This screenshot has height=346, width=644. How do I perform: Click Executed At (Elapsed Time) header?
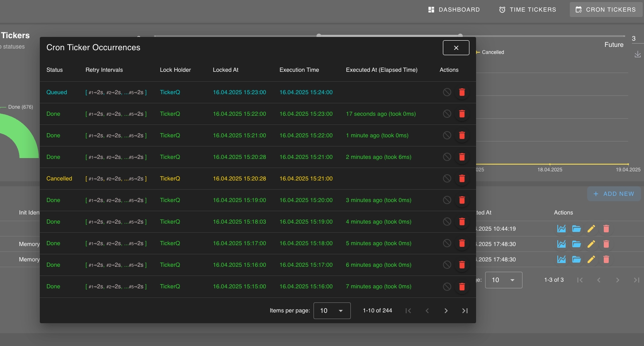[x=382, y=70]
